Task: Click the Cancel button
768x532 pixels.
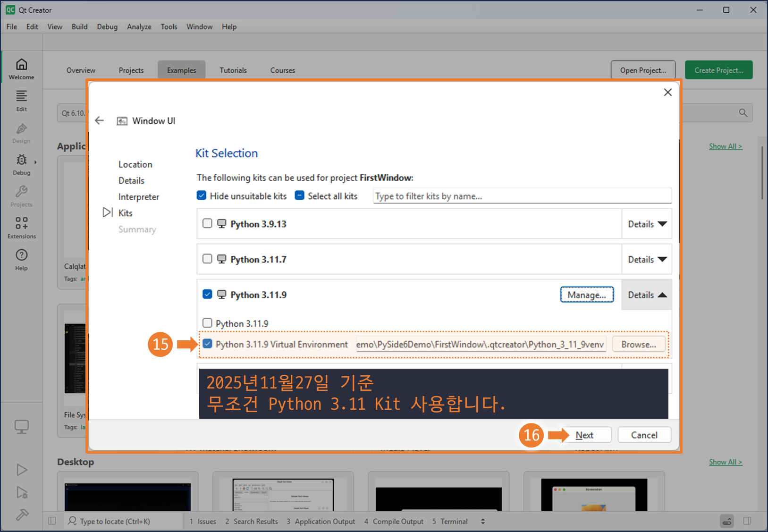Action: tap(644, 435)
